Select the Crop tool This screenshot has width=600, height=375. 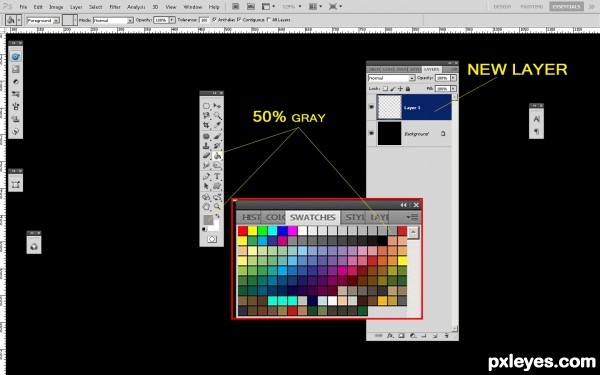coord(206,125)
